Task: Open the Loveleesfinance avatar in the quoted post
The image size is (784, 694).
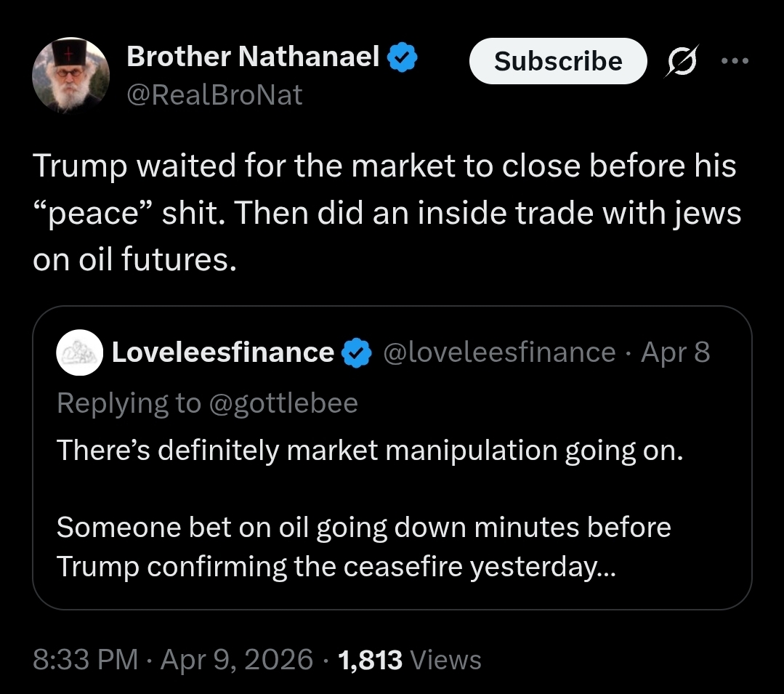Action: 78,352
